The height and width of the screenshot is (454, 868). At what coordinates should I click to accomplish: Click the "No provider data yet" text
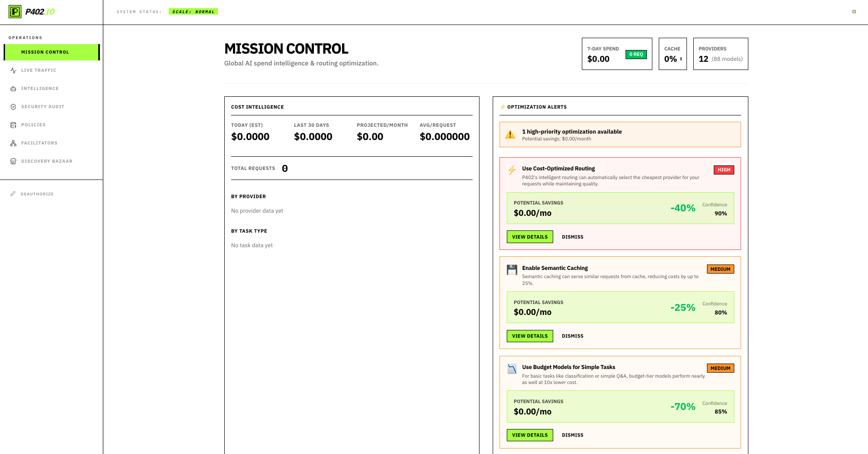pos(257,211)
